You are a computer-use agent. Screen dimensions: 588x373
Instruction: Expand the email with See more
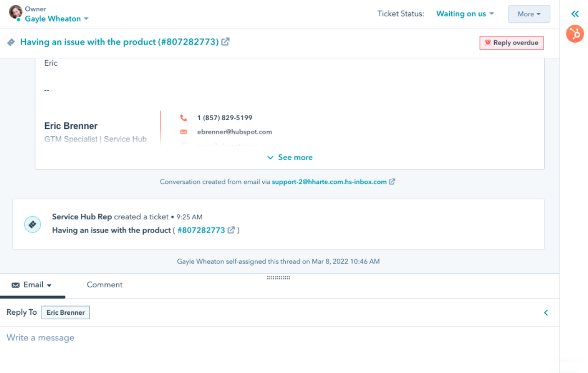(x=290, y=157)
